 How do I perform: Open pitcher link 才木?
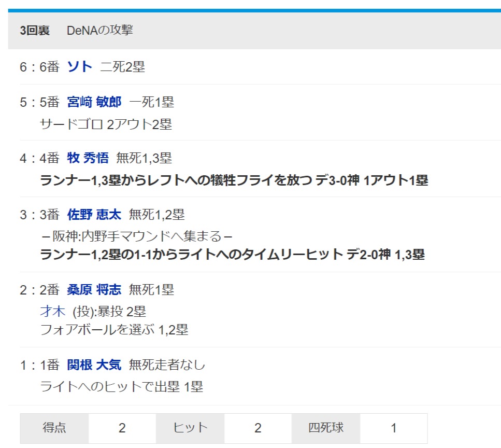point(53,312)
